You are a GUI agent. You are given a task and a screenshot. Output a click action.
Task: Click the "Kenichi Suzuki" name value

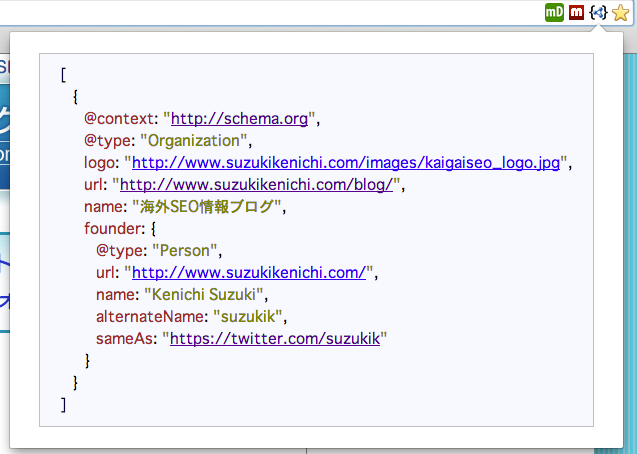204,294
